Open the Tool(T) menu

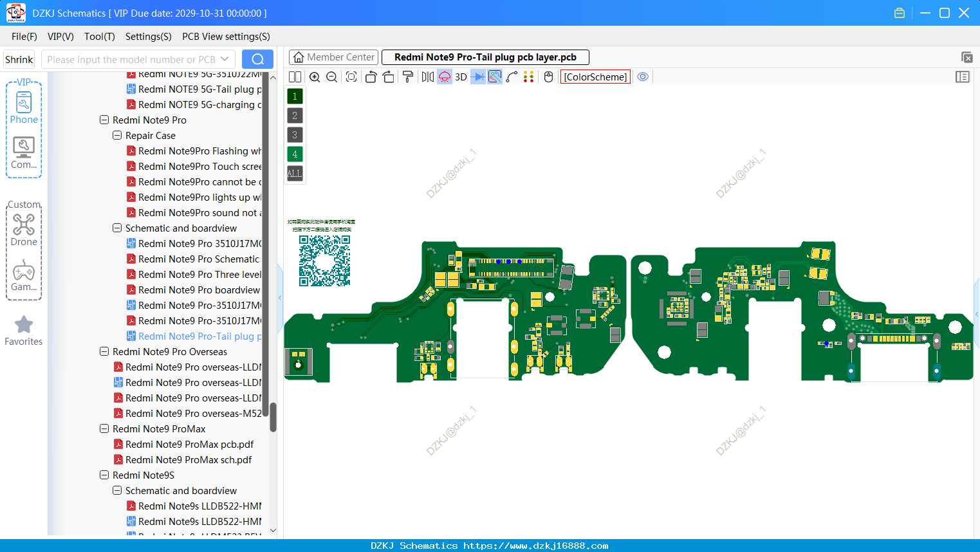coord(100,37)
